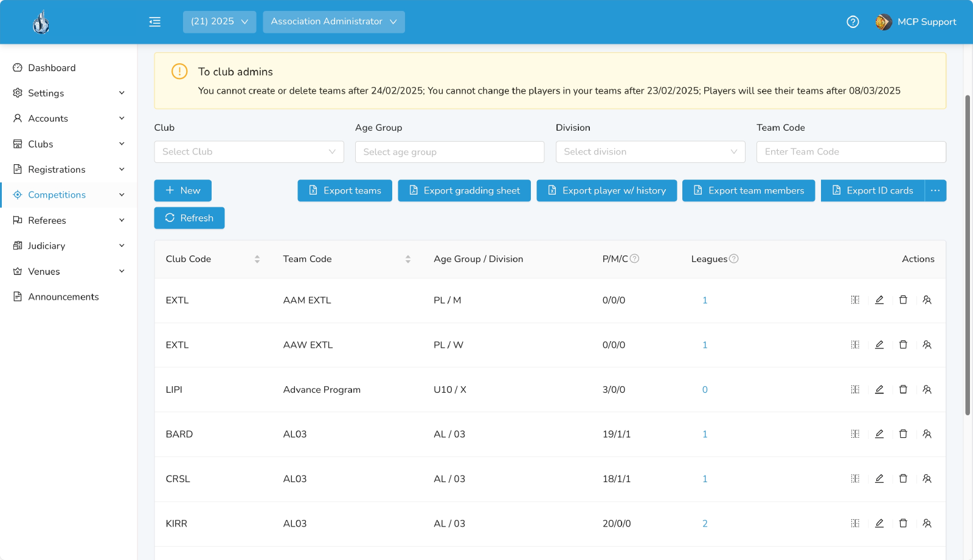This screenshot has height=560, width=973.
Task: Edit the Advance Program team
Action: click(879, 389)
